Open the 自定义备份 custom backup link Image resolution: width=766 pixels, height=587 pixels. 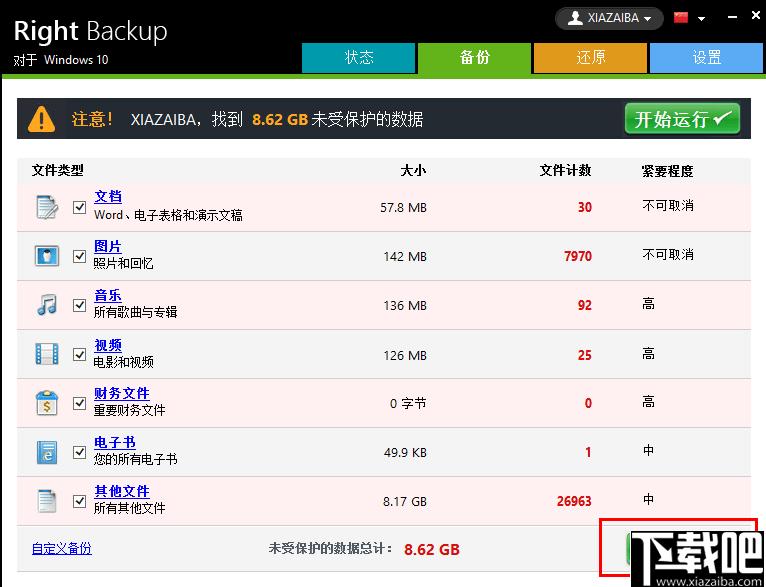tap(62, 548)
